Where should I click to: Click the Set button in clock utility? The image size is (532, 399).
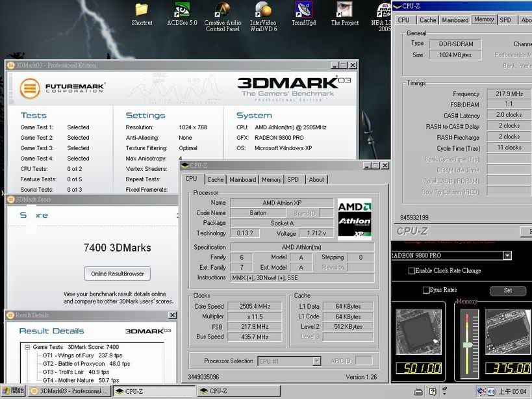[508, 290]
